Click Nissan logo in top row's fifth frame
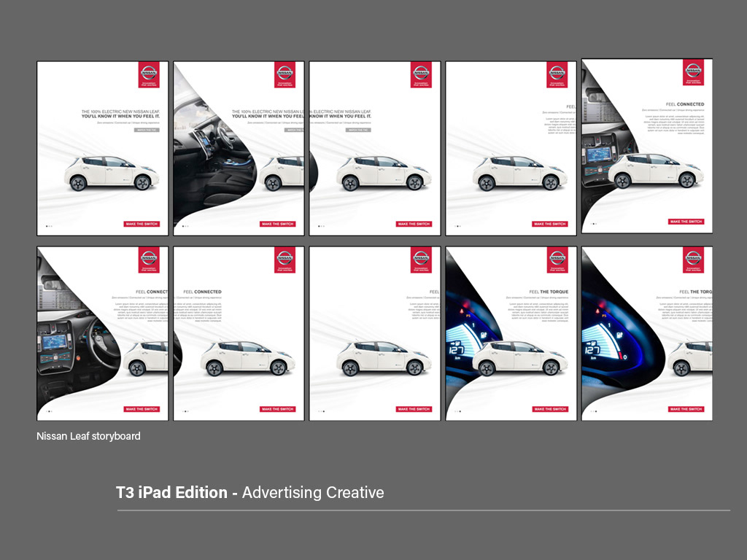This screenshot has width=747, height=560. point(693,72)
